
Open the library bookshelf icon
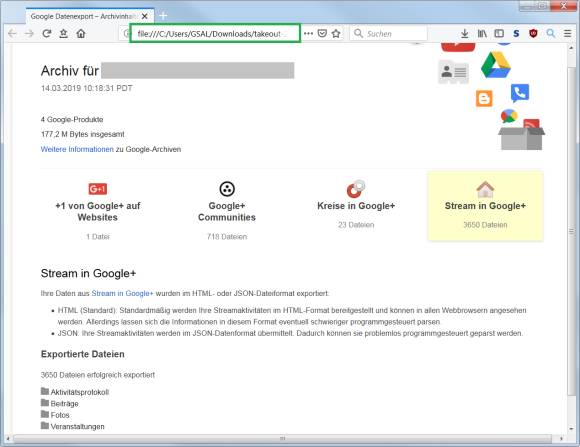[x=482, y=34]
